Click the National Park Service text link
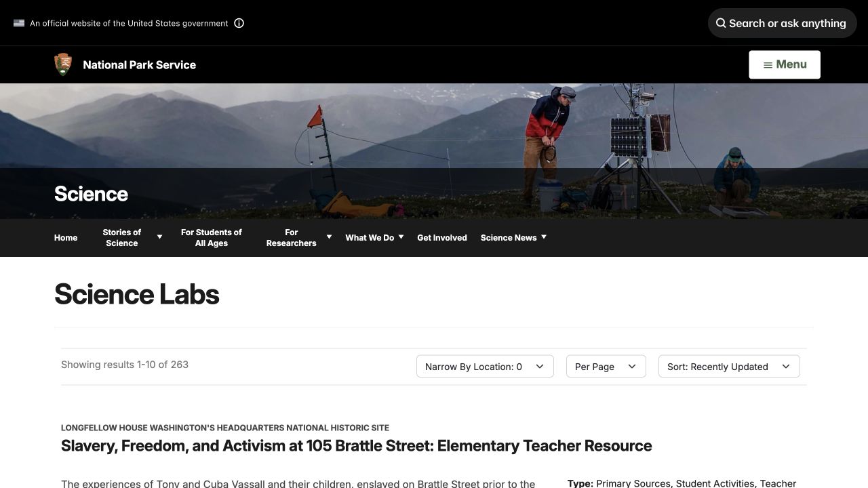The image size is (868, 488). [139, 65]
